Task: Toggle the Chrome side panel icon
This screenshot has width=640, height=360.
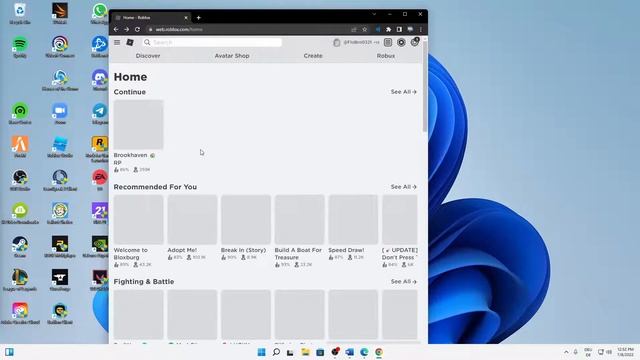Action: [399, 29]
